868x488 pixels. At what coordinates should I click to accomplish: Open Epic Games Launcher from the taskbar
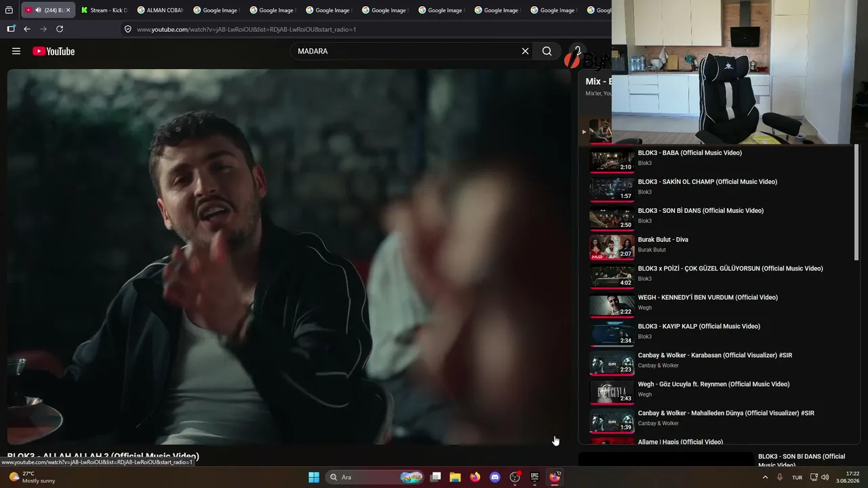[534, 477]
